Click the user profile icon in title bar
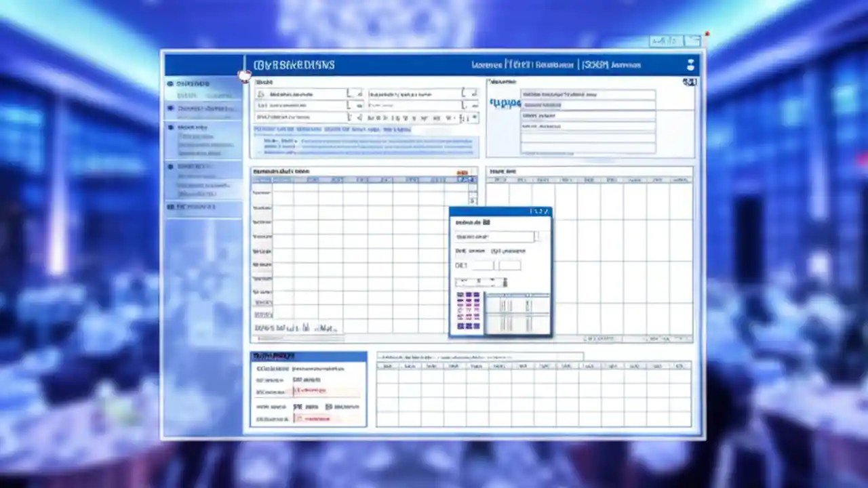 click(x=690, y=64)
